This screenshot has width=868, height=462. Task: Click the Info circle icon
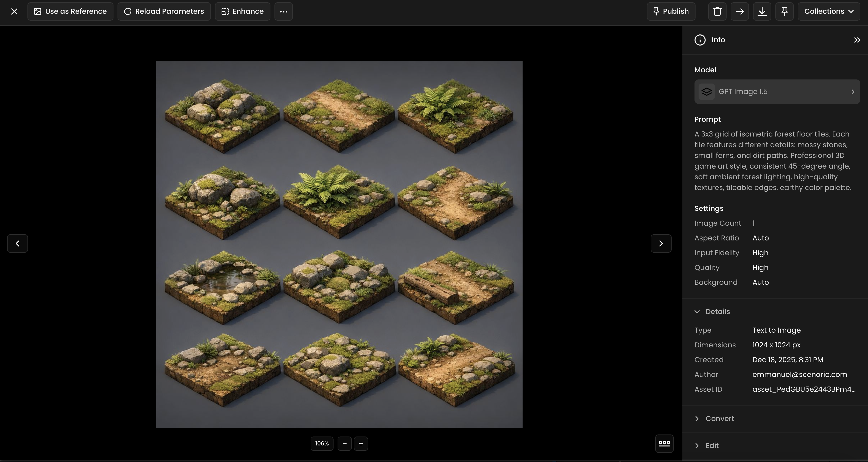(700, 40)
